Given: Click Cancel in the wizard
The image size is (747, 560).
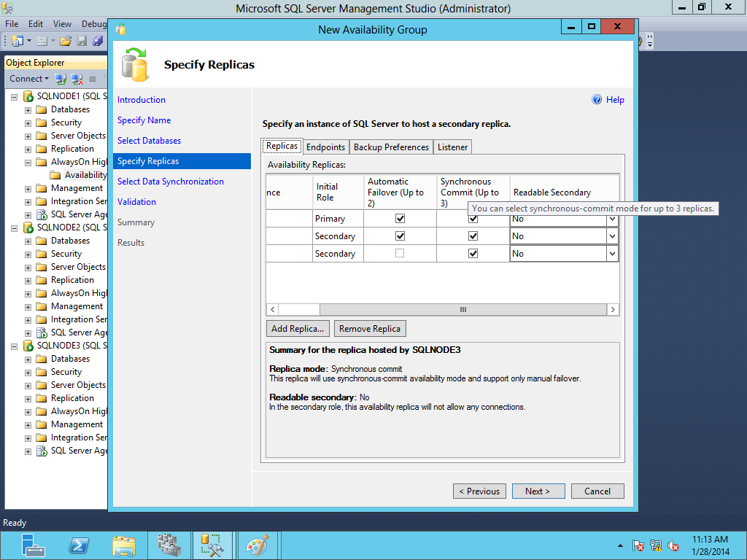Looking at the screenshot, I should click(x=597, y=491).
